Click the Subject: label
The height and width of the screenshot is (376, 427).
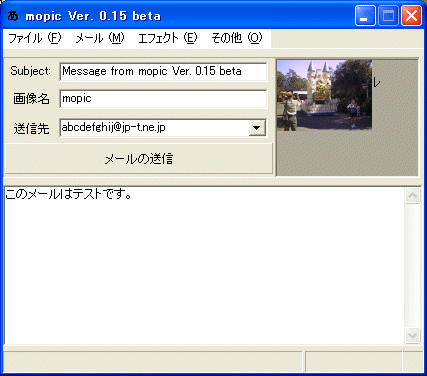coord(30,71)
